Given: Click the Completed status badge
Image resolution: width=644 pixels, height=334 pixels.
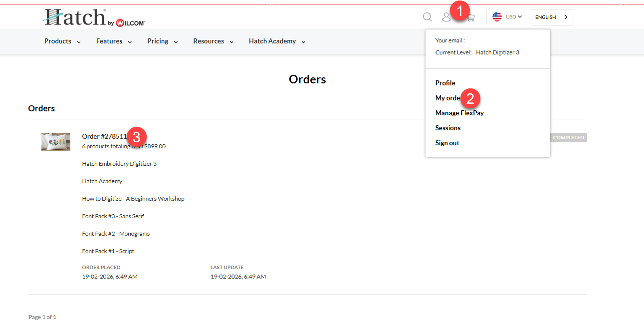Looking at the screenshot, I should [x=568, y=138].
